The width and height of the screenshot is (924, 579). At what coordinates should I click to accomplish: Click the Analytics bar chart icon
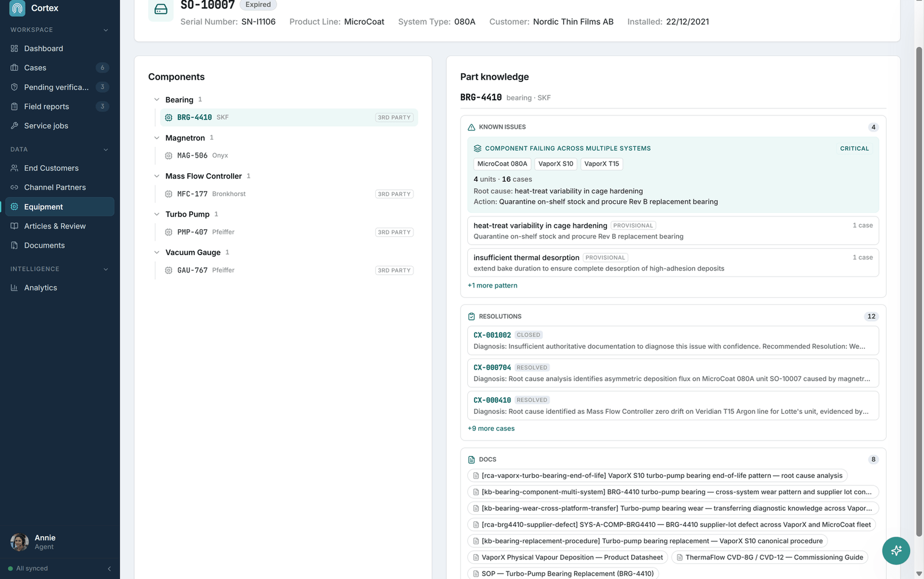(x=14, y=287)
